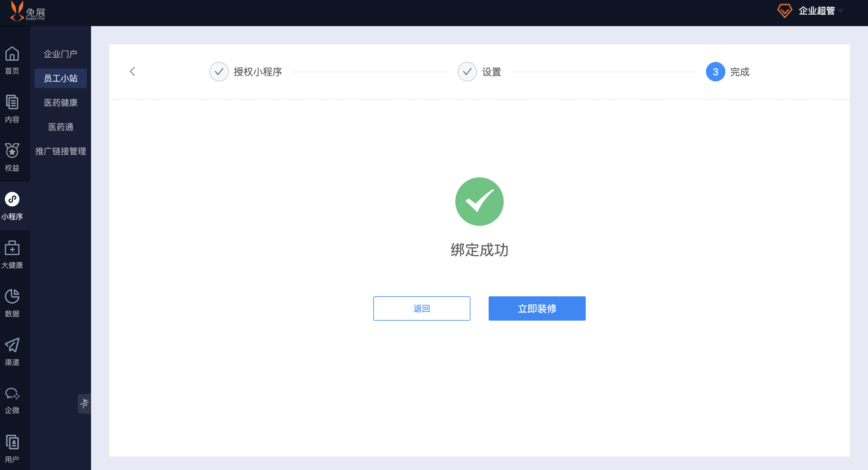Select the 员工小站 submenu item

pos(61,78)
